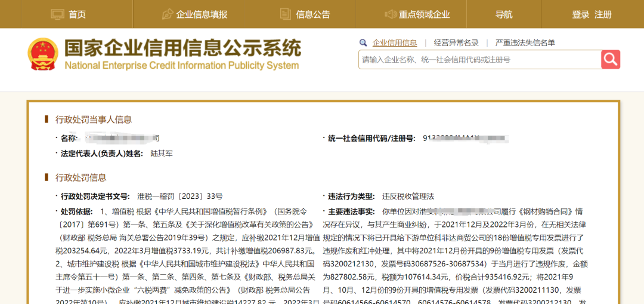Click the 行政处罚当事人信息 section heading
Image resolution: width=644 pixels, height=304 pixels.
94,119
